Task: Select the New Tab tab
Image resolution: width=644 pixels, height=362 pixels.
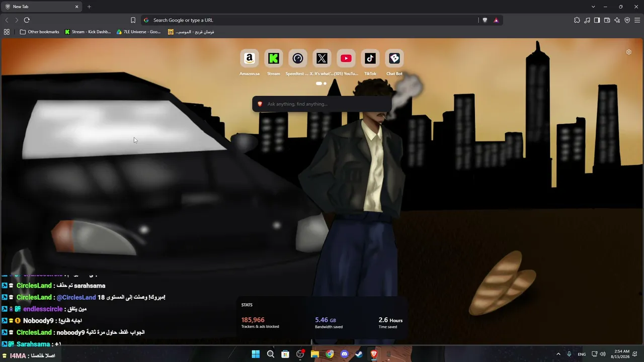Action: pyautogui.click(x=42, y=7)
